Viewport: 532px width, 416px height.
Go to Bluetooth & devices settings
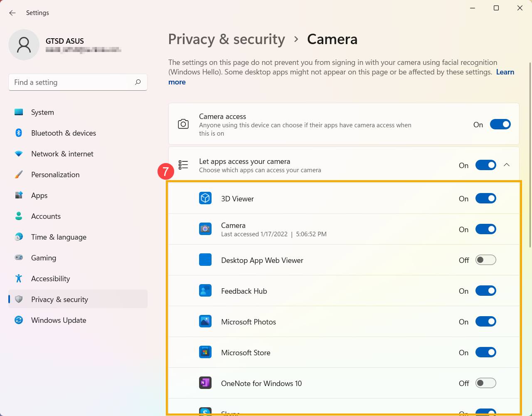[78, 133]
